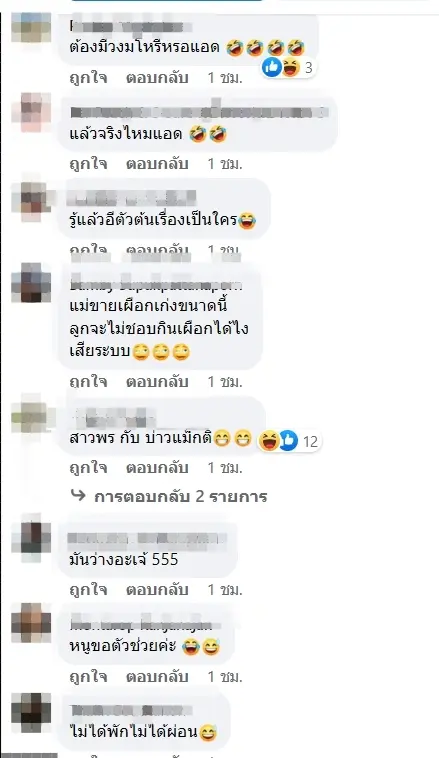Open the reaction count 12 on the สาวพร comment
The height and width of the screenshot is (758, 439).
tap(310, 441)
